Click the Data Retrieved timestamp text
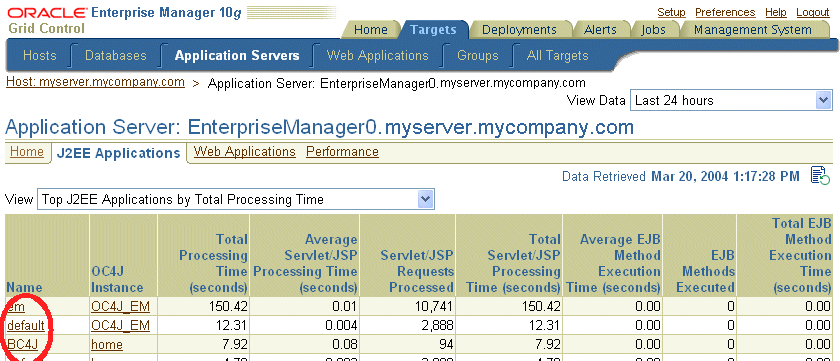The width and height of the screenshot is (840, 361). tap(680, 176)
